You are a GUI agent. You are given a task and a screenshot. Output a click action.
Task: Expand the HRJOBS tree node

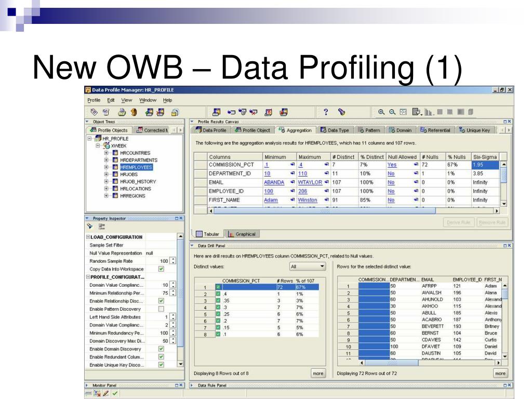coord(106,175)
